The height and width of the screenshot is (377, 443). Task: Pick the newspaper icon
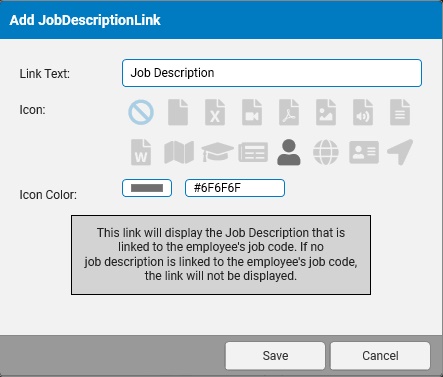(x=253, y=152)
